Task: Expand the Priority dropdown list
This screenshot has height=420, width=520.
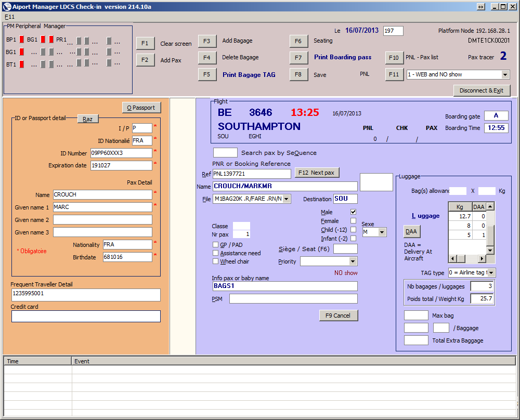Action: (353, 261)
